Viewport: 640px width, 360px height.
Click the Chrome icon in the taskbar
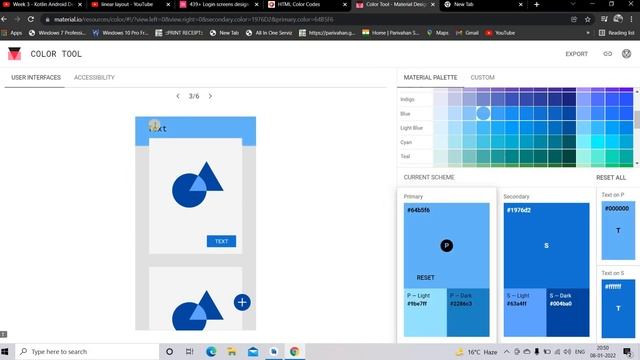(x=294, y=351)
